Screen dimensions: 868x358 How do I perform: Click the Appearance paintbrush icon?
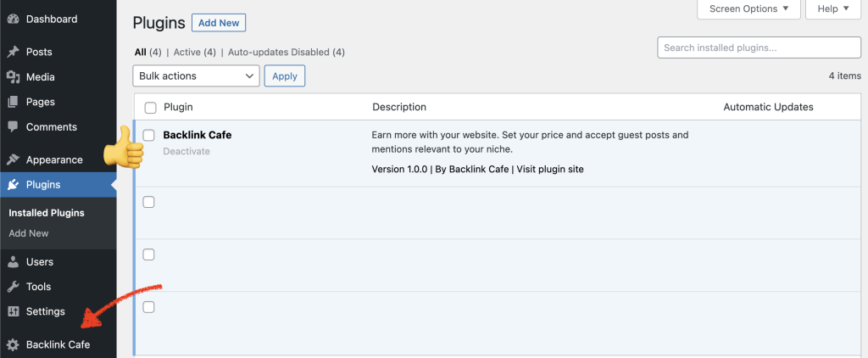(x=14, y=159)
